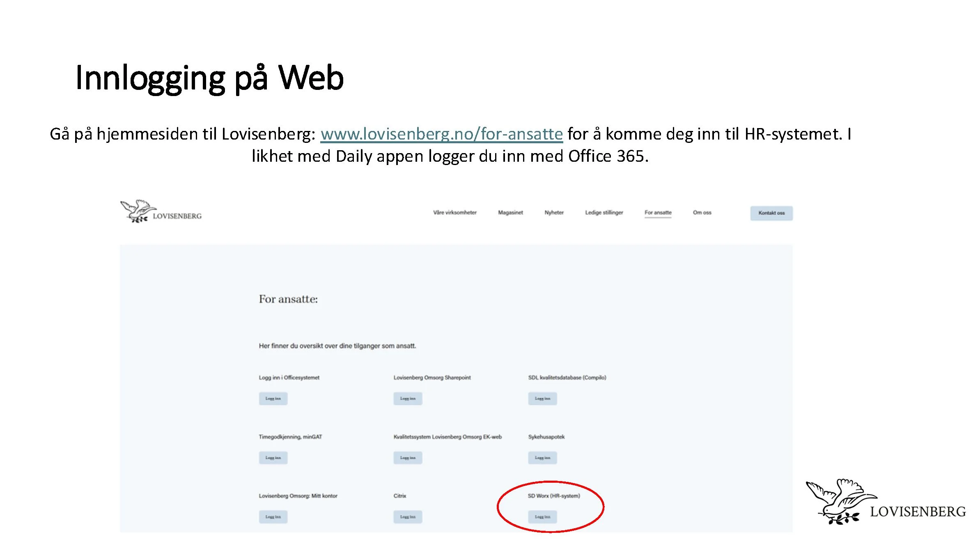
Task: Click Logg inn for SDL kvalitetsdatabase (Compilo)
Action: (542, 399)
